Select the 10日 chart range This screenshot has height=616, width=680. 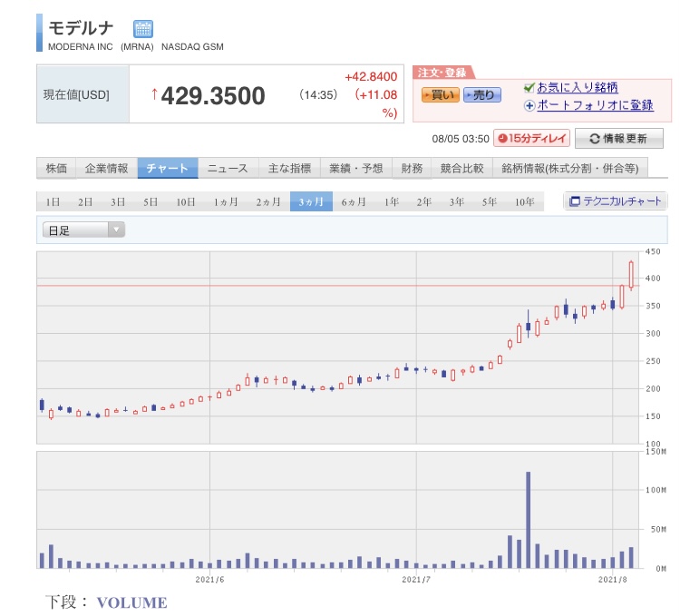(186, 201)
